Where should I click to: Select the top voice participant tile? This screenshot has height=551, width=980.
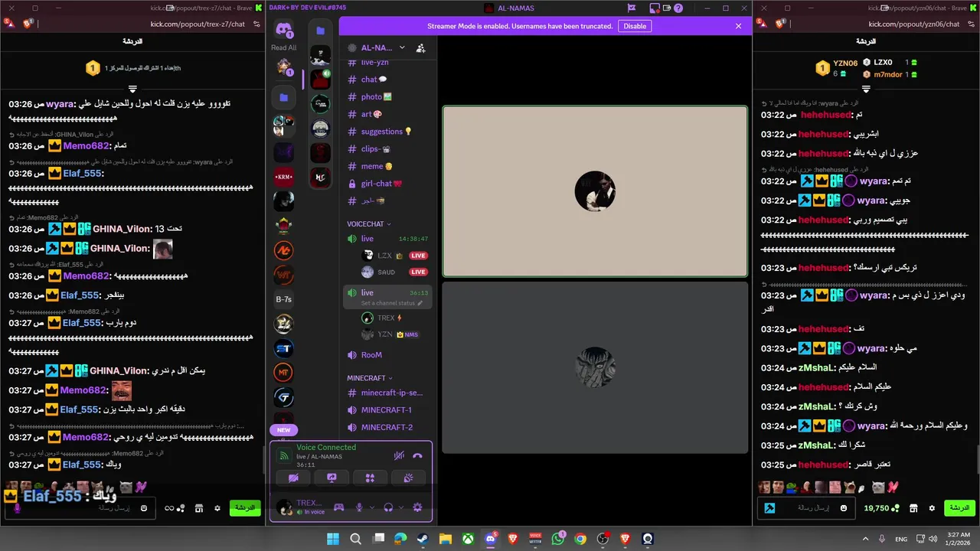coord(595,191)
